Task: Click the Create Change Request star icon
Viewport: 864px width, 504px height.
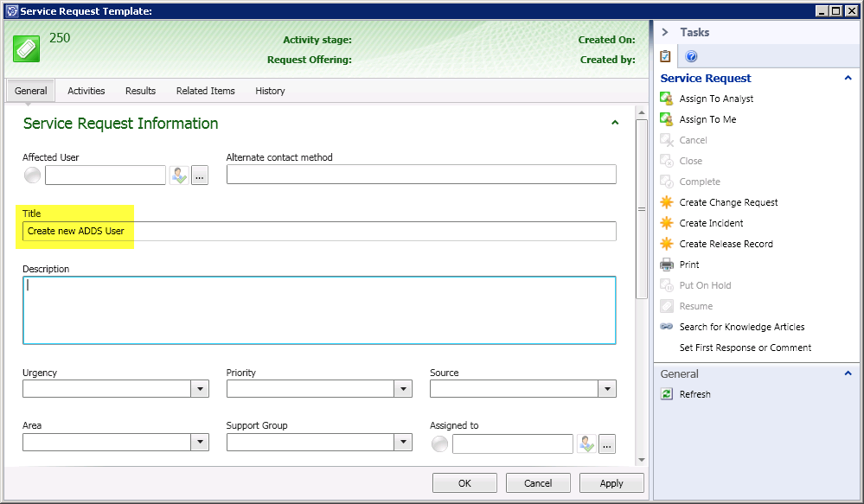Action: tap(666, 202)
